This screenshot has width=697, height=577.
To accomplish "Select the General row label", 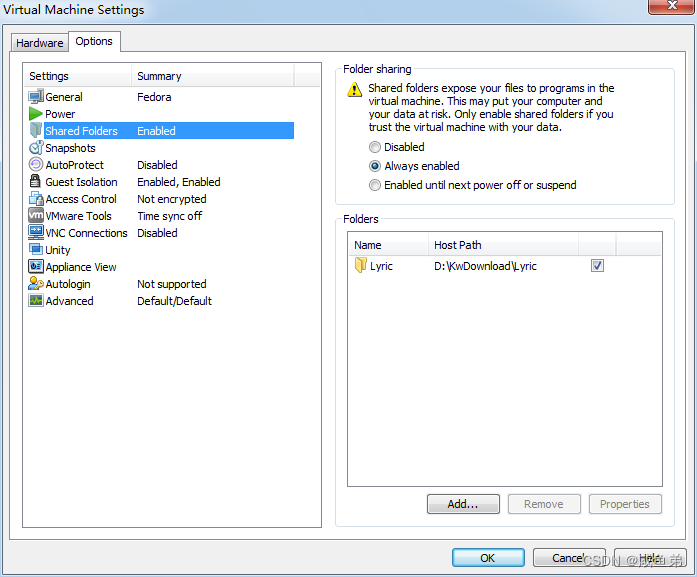I will (64, 97).
